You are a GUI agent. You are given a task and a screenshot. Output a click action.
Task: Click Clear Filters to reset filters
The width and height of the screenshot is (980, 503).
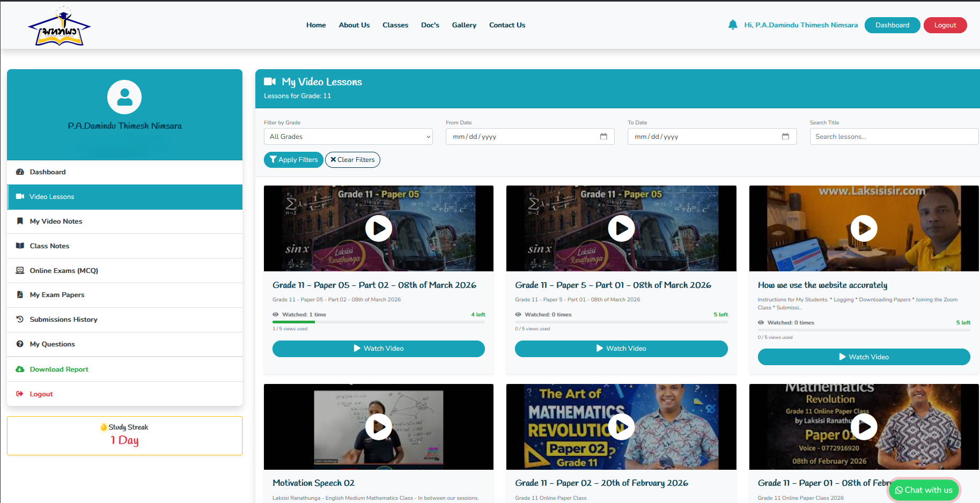(x=352, y=159)
